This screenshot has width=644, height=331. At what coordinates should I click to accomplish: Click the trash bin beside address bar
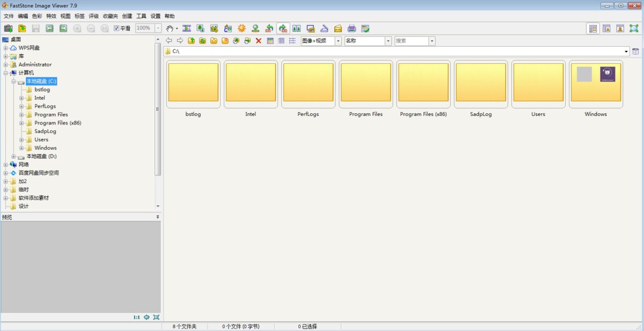click(x=635, y=52)
